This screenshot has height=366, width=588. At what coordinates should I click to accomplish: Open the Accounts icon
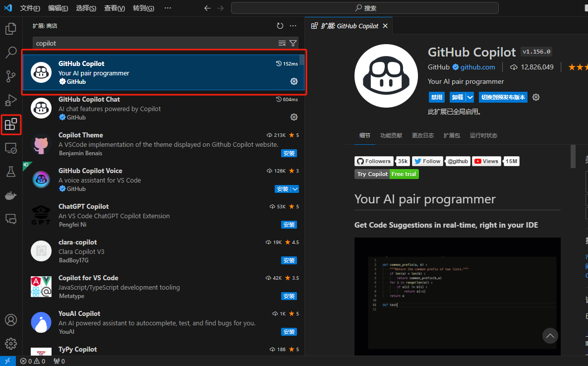[11, 320]
